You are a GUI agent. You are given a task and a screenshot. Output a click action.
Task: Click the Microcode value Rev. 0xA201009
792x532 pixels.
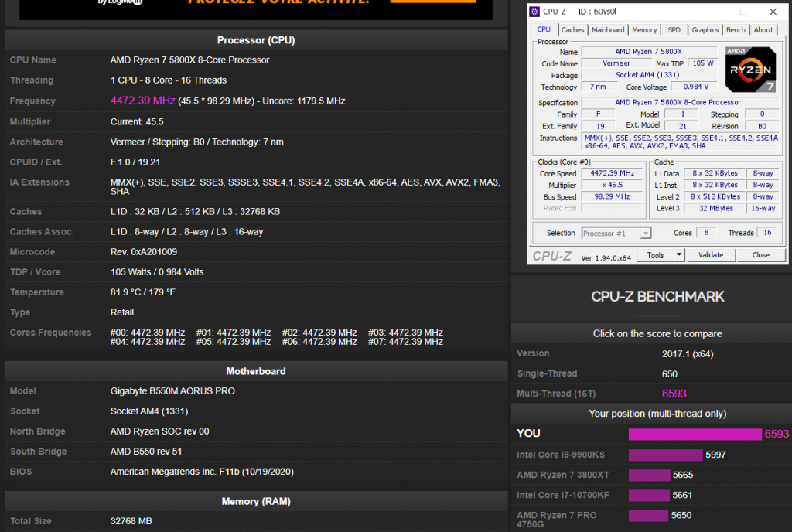coord(144,252)
